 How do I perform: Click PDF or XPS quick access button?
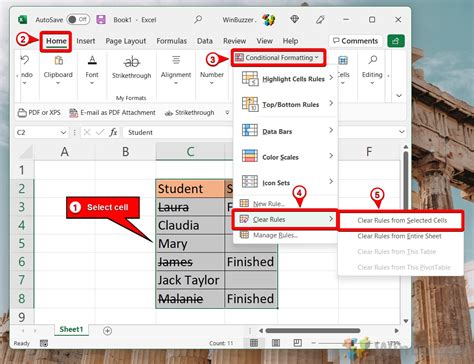(x=39, y=113)
